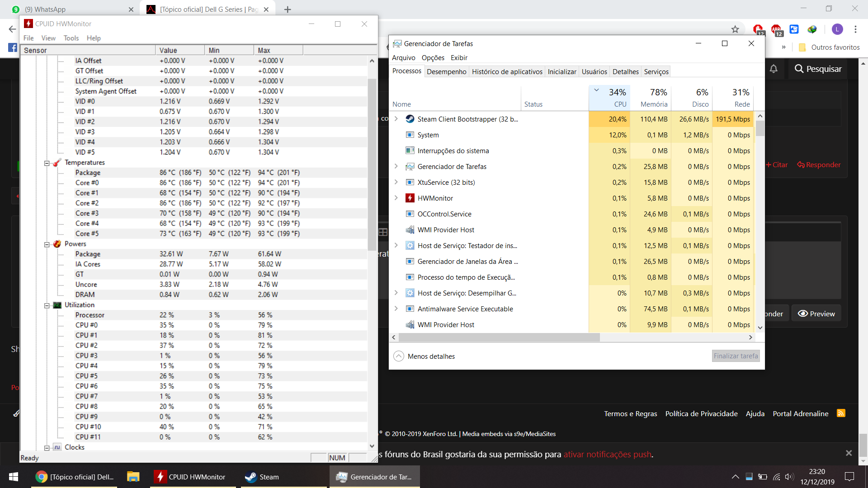Screen dimensions: 868x488
Task: Click the Temperatures thermometer icon
Action: pos(57,163)
